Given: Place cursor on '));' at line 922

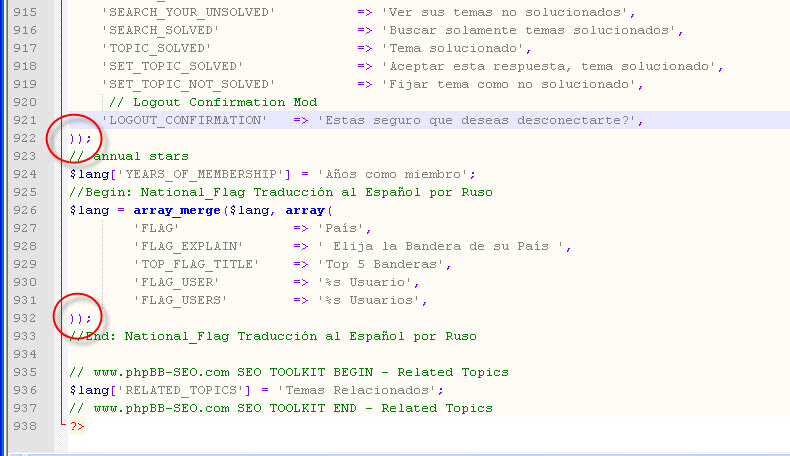Looking at the screenshot, I should click(80, 138).
